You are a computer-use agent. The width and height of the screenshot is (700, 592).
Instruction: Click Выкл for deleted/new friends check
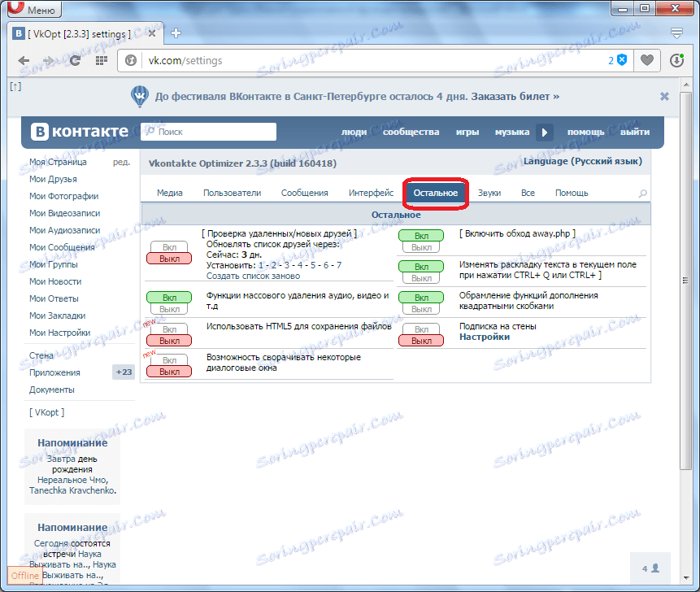169,259
